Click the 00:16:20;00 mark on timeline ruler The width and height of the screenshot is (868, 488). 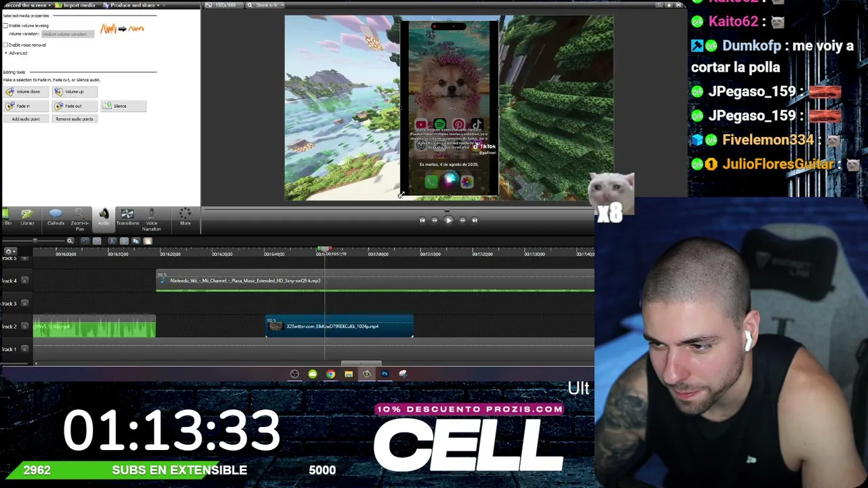(x=170, y=254)
